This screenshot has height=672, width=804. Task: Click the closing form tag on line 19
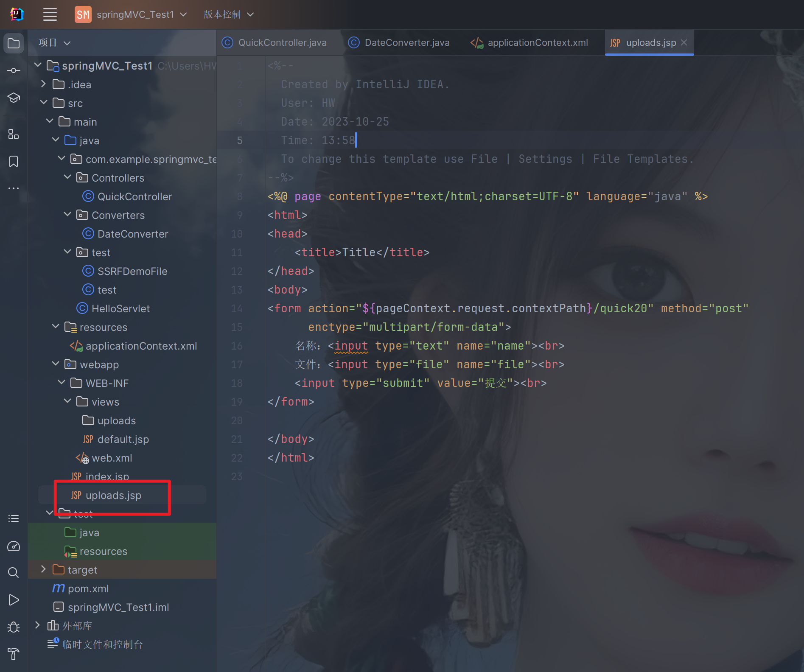pyautogui.click(x=291, y=402)
